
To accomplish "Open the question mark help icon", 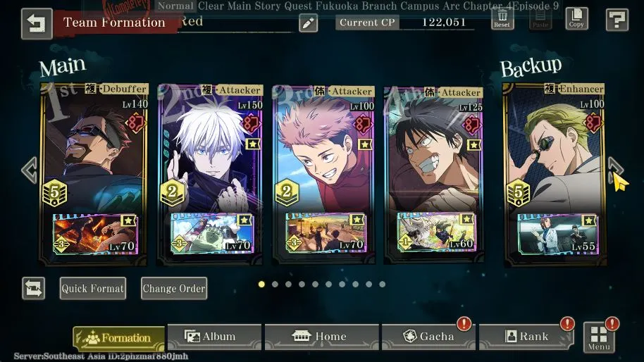I will (617, 19).
